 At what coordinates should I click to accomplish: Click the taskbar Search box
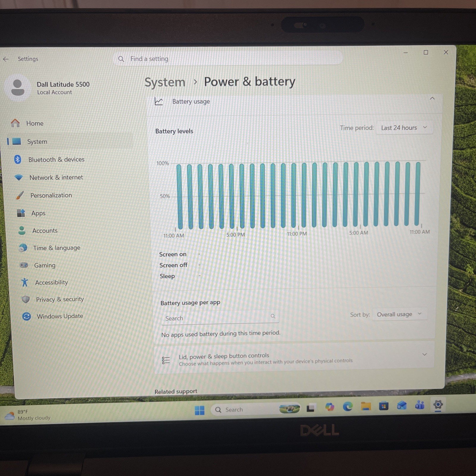(x=256, y=409)
